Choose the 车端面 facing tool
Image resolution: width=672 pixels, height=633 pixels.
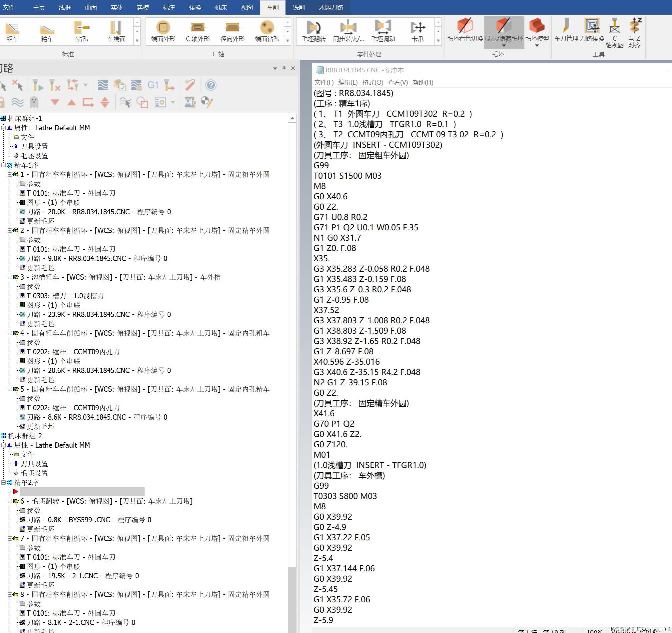coord(116,31)
